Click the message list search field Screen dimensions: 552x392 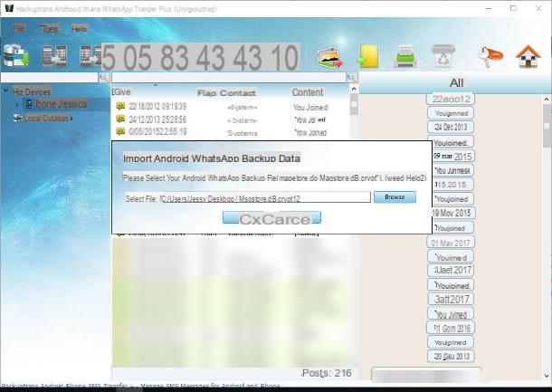point(229,78)
